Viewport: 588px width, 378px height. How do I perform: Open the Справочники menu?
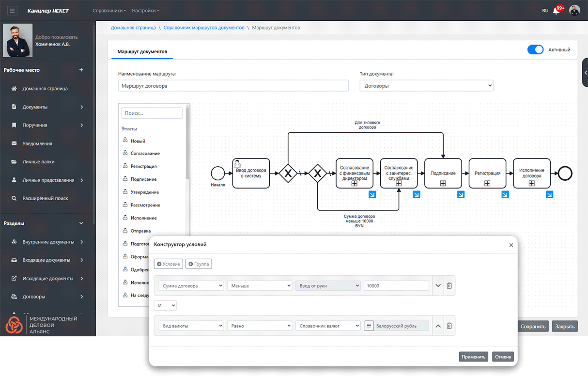109,11
